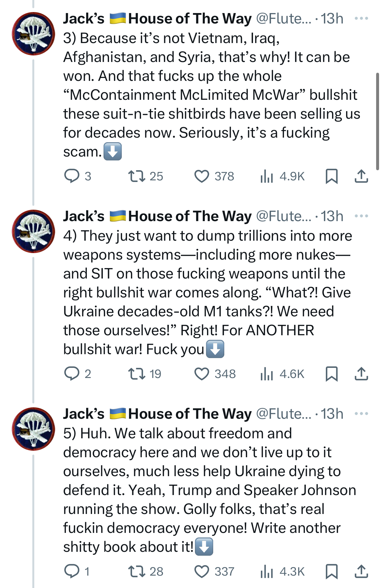Retweet the tweet with 28 reposts
This screenshot has width=382, height=588.
(x=137, y=571)
